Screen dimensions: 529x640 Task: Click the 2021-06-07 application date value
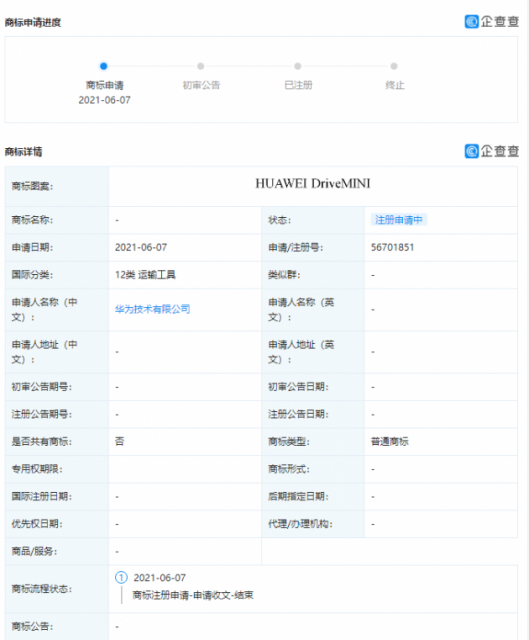coord(141,247)
